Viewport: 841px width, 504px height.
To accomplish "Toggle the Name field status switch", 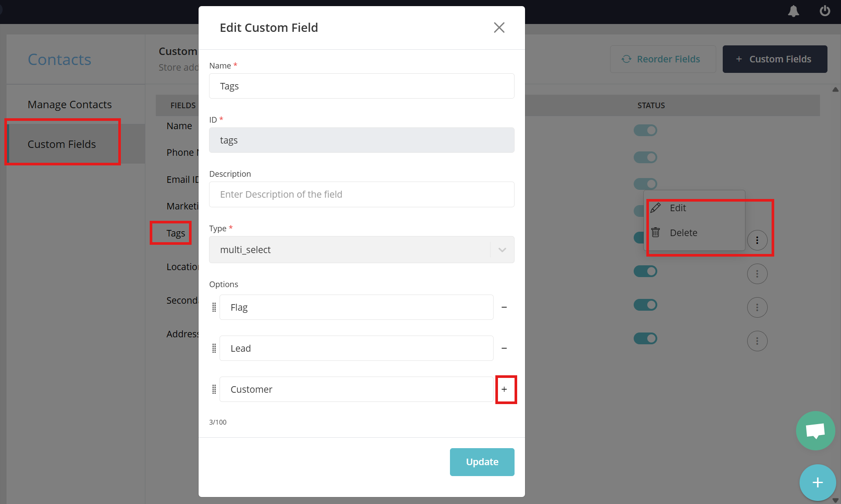I will point(645,130).
